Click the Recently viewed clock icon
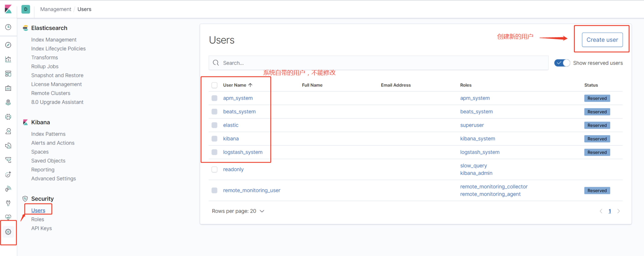 pos(8,27)
